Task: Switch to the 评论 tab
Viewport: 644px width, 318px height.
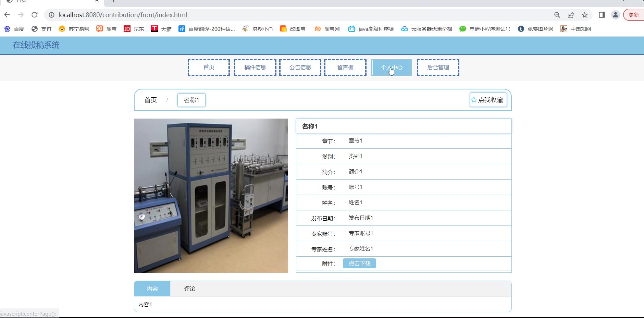Action: pyautogui.click(x=189, y=289)
